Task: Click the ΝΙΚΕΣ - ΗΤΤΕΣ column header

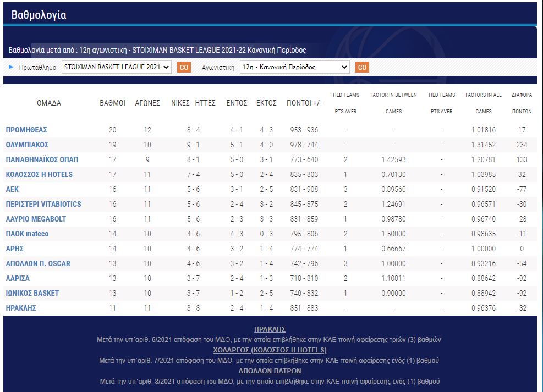Action: point(193,103)
